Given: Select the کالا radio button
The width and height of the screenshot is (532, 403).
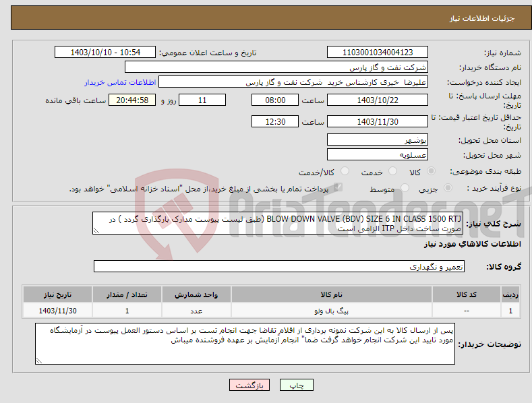Looking at the screenshot, I should [432, 171].
